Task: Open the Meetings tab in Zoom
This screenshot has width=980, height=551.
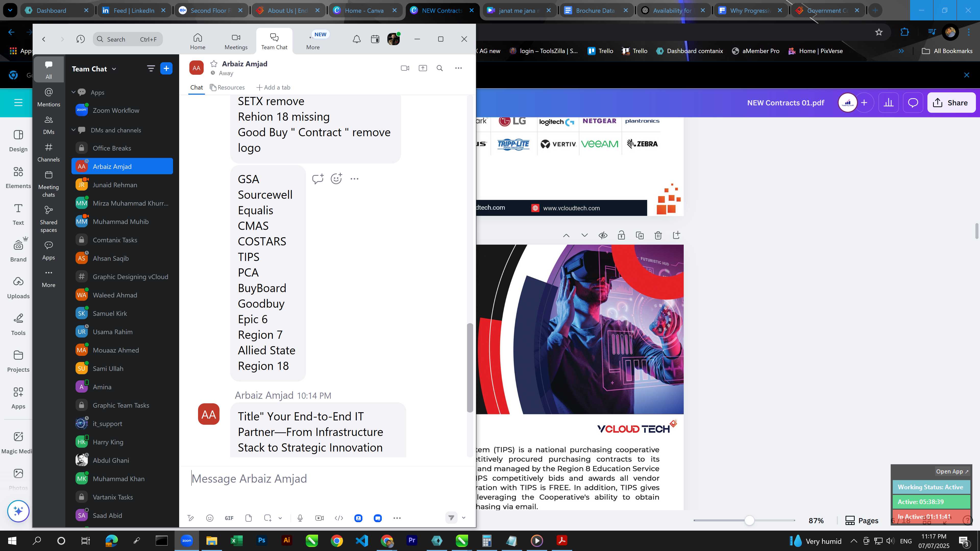Action: point(236,41)
